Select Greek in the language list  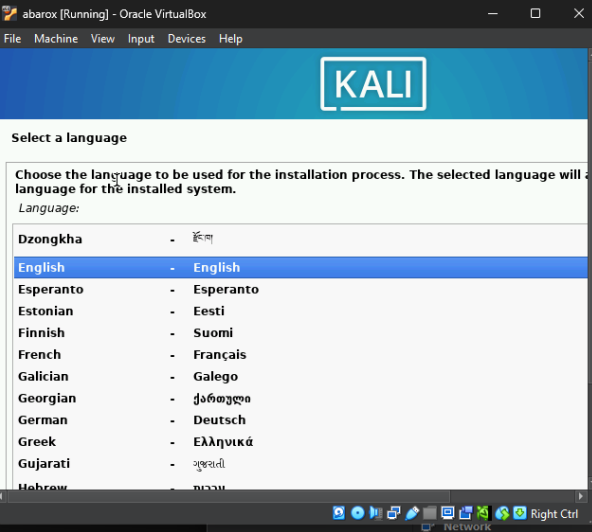301,442
